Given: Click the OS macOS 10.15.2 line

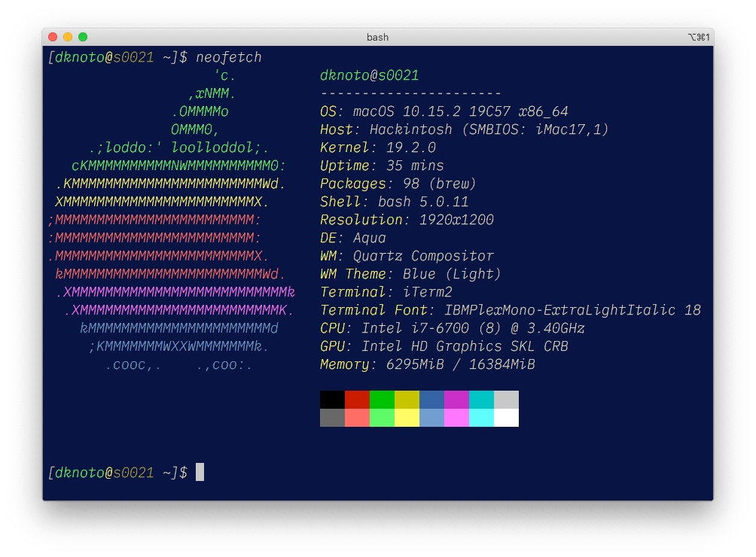Looking at the screenshot, I should [x=444, y=111].
